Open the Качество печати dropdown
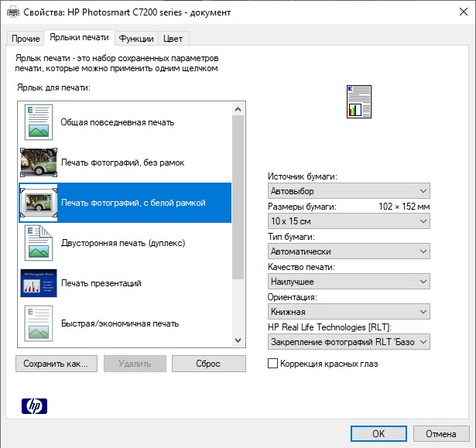 click(x=349, y=282)
